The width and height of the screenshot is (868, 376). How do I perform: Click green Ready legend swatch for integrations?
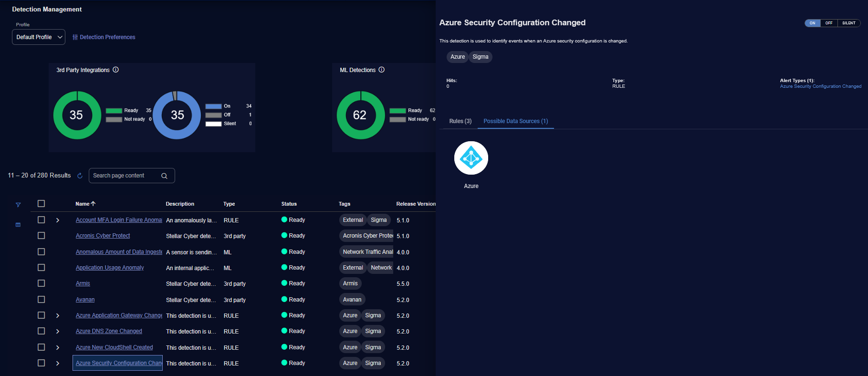pos(114,111)
